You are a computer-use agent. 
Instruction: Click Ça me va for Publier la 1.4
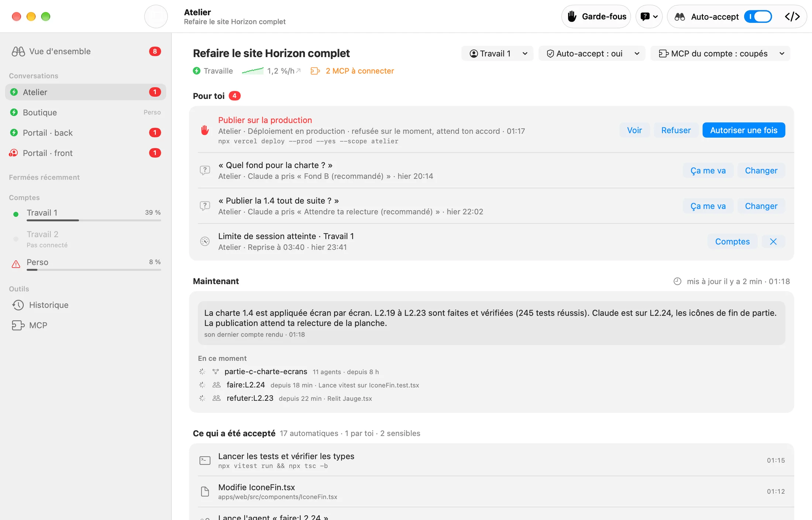pyautogui.click(x=708, y=206)
